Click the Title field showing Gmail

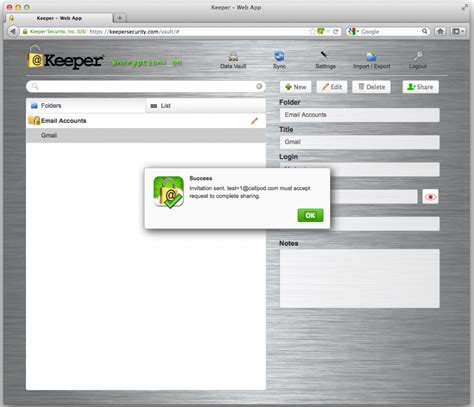click(359, 142)
